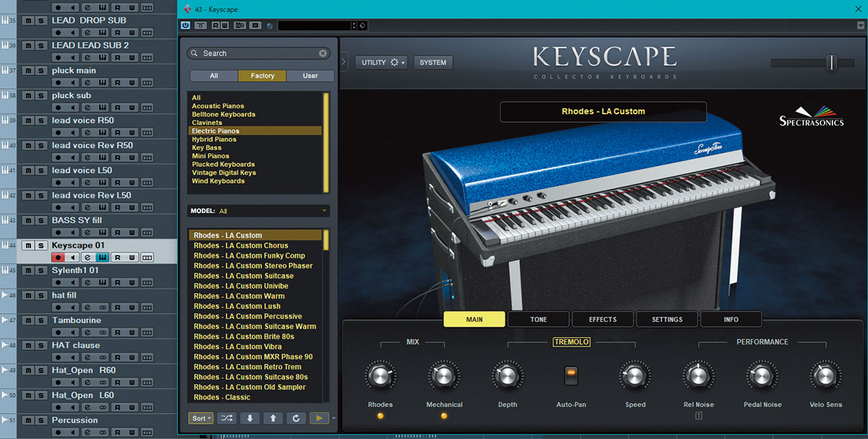Image resolution: width=868 pixels, height=439 pixels.
Task: Toggle the TREMOLO section on or off
Action: (x=571, y=342)
